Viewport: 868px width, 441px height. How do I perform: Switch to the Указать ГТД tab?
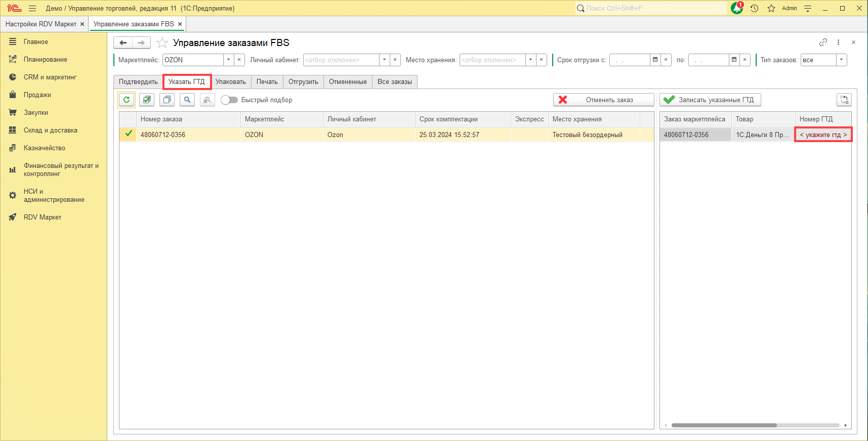[187, 82]
